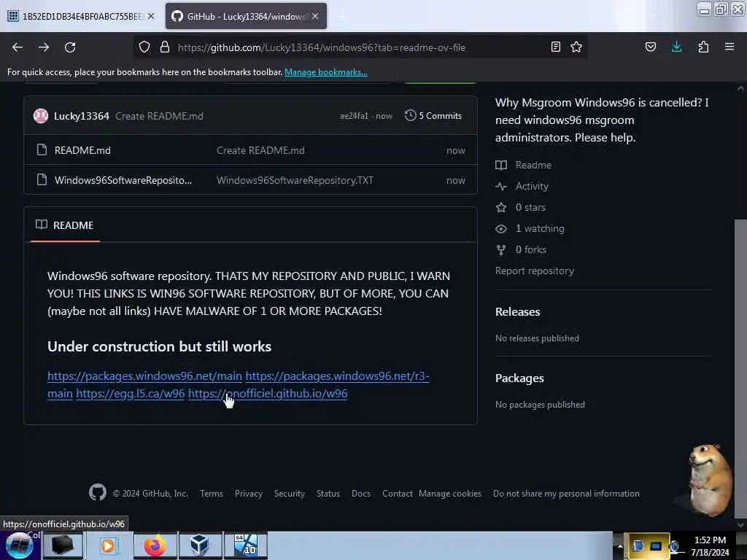Screen dimensions: 747x560
Task: Select the GitHub - Lucky13364/windows tab
Action: (246, 16)
